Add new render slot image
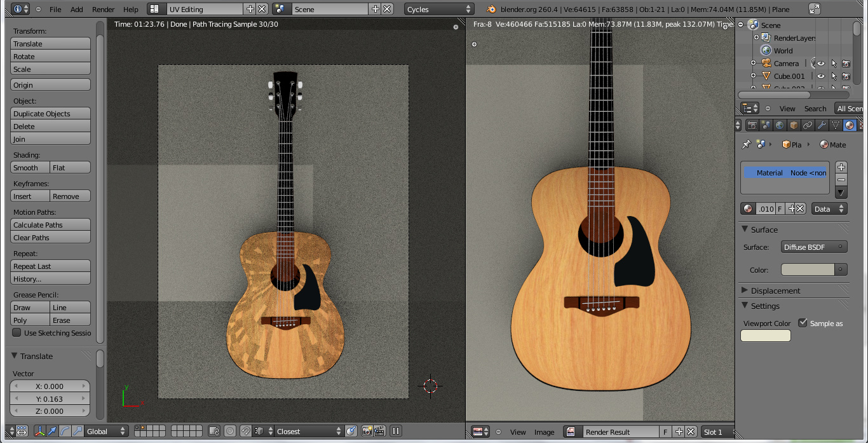Screen dimensions: 868x443 (679, 432)
